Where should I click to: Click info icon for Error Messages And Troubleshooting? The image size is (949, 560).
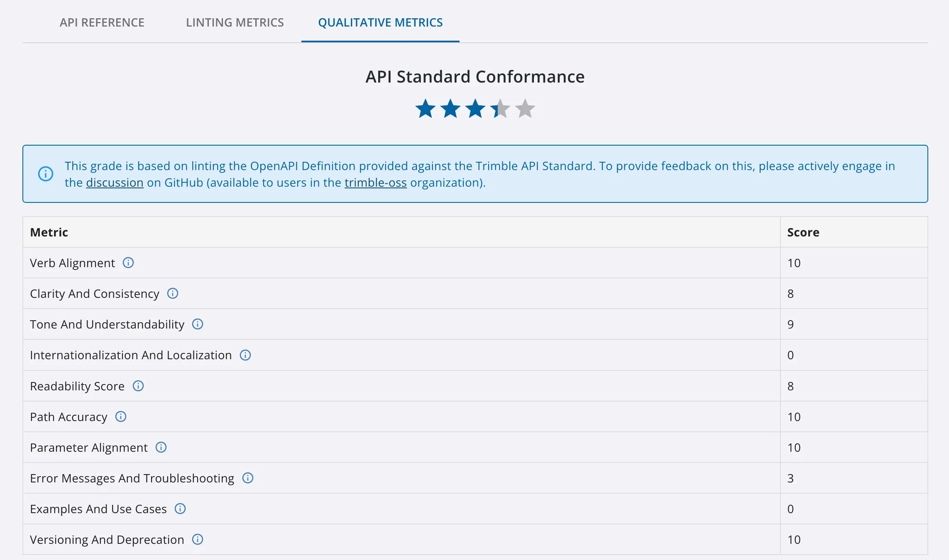point(248,478)
